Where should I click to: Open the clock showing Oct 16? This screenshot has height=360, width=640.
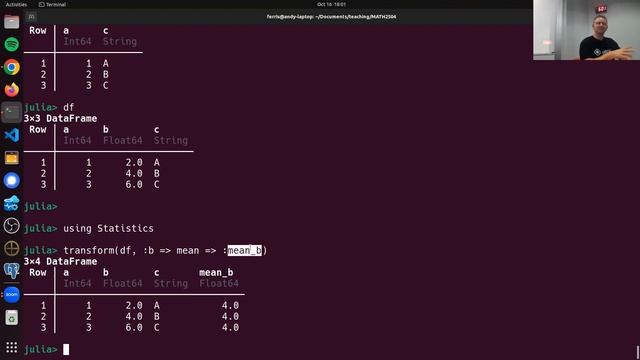point(331,4)
